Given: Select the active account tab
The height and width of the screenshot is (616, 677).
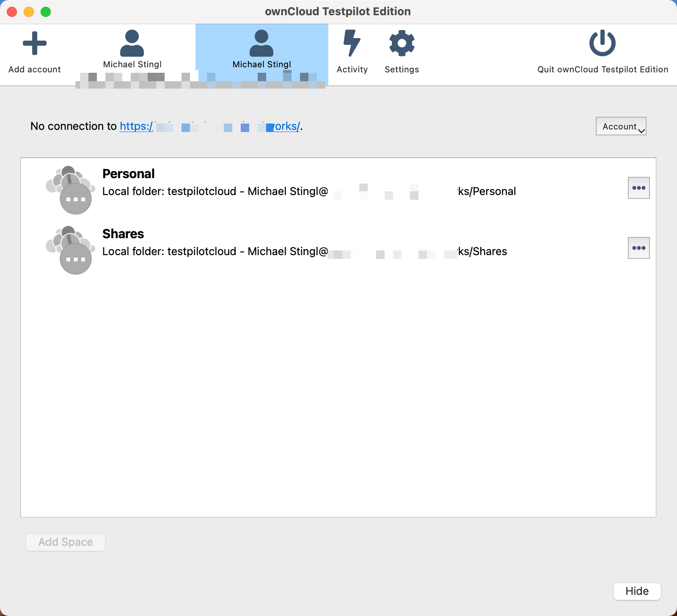Looking at the screenshot, I should (x=261, y=51).
